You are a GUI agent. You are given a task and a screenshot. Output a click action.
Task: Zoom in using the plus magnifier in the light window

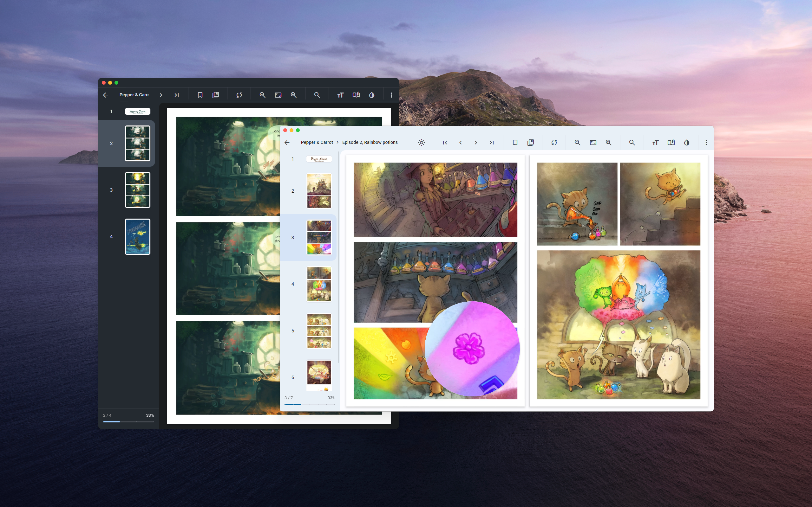608,143
